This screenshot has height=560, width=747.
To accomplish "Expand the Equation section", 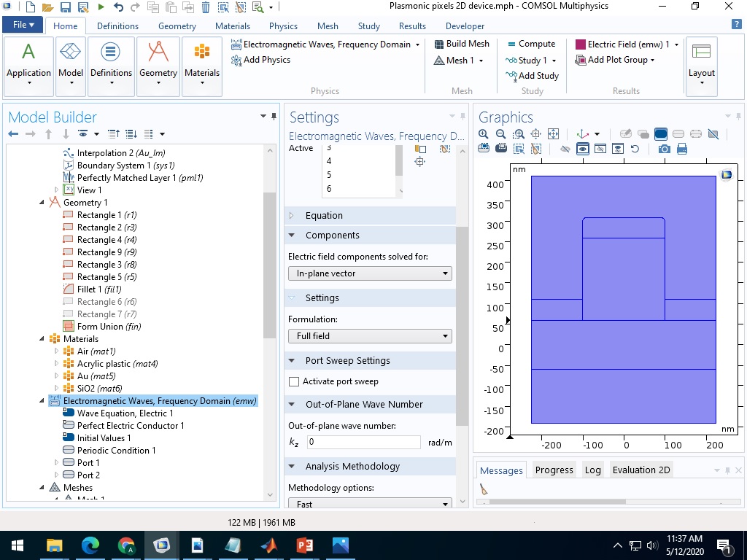I will pos(324,215).
